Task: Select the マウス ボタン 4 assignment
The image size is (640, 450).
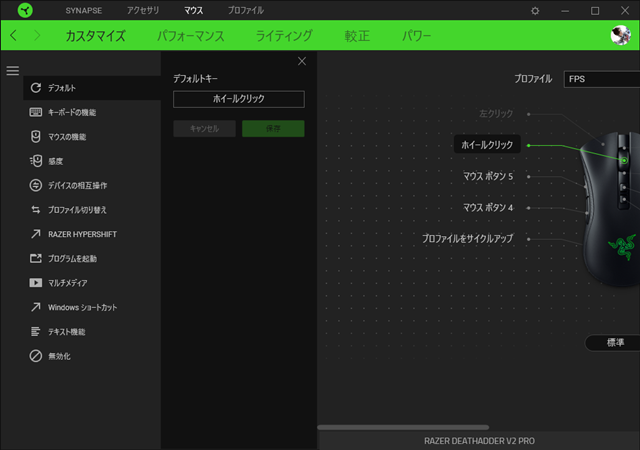Action: (x=488, y=207)
